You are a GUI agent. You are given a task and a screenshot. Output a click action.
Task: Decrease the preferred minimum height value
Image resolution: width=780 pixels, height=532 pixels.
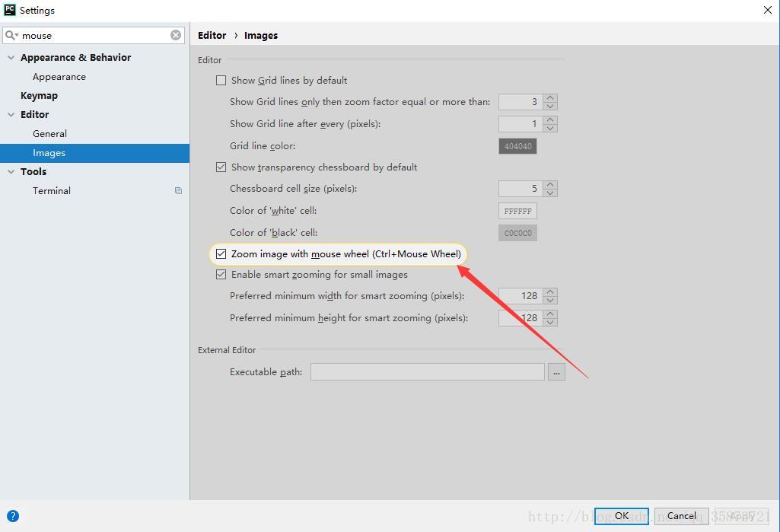(550, 322)
